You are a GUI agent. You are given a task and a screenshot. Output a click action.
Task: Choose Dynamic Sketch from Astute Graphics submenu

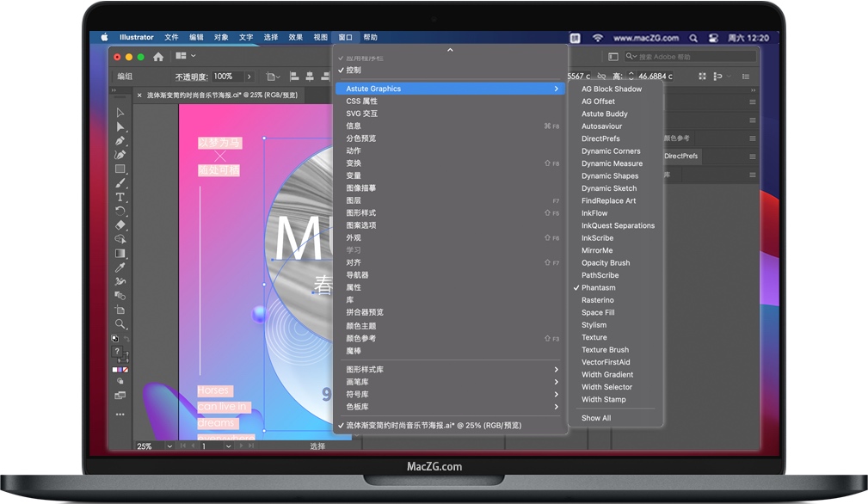tap(609, 188)
